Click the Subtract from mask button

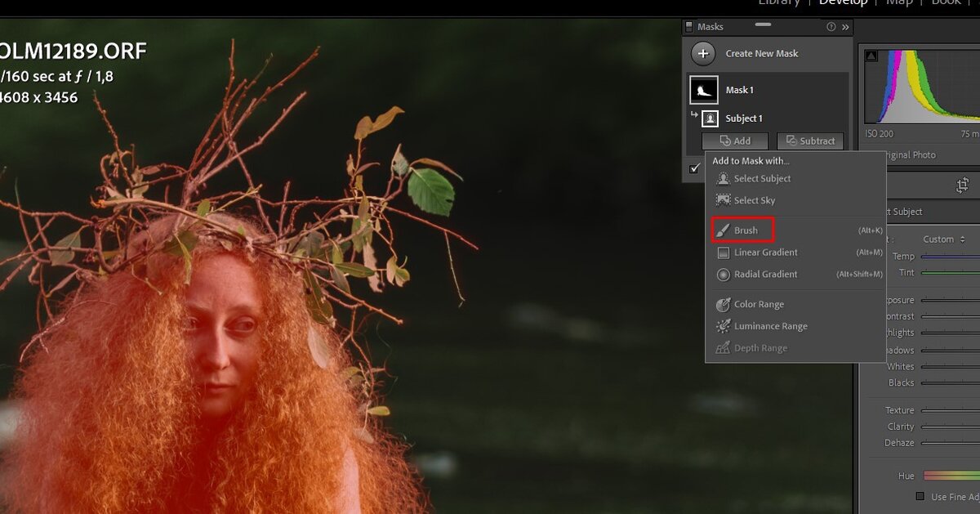810,141
